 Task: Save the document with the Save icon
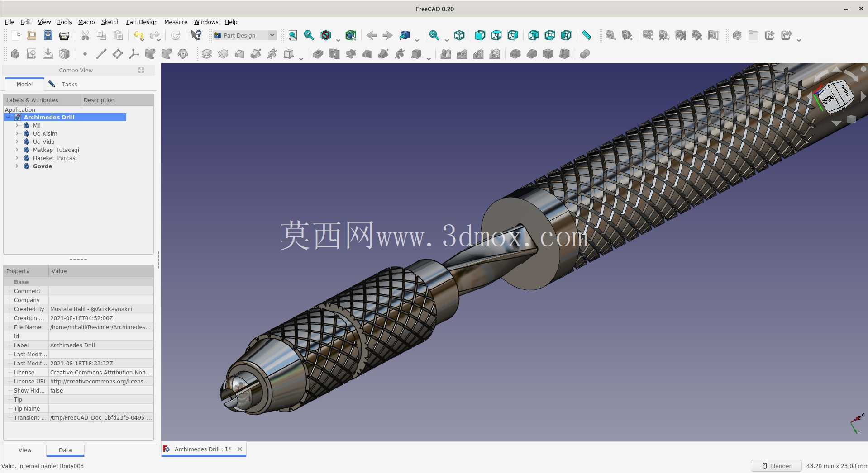[x=48, y=35]
